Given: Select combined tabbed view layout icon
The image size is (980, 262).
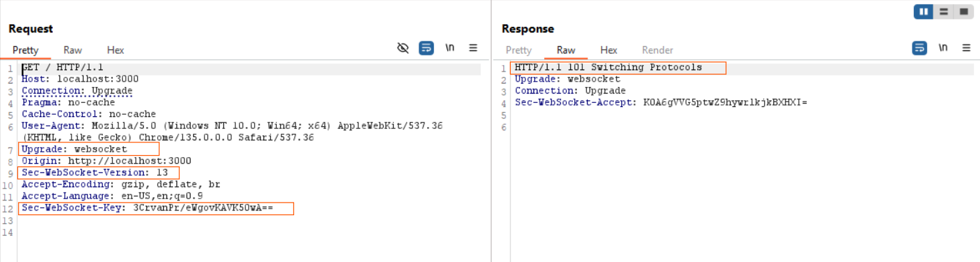Looking at the screenshot, I should coord(963,11).
